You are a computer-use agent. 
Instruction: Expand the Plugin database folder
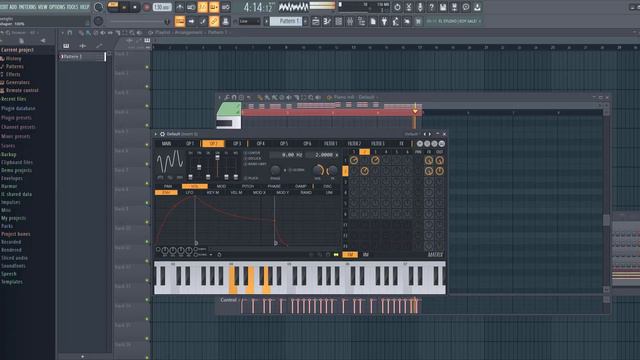pyautogui.click(x=18, y=109)
